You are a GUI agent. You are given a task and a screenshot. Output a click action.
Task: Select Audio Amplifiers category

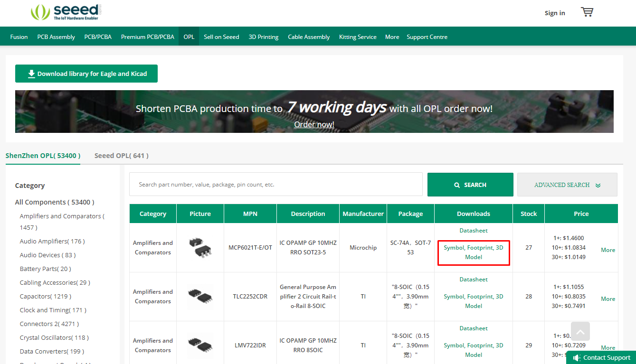coord(52,241)
